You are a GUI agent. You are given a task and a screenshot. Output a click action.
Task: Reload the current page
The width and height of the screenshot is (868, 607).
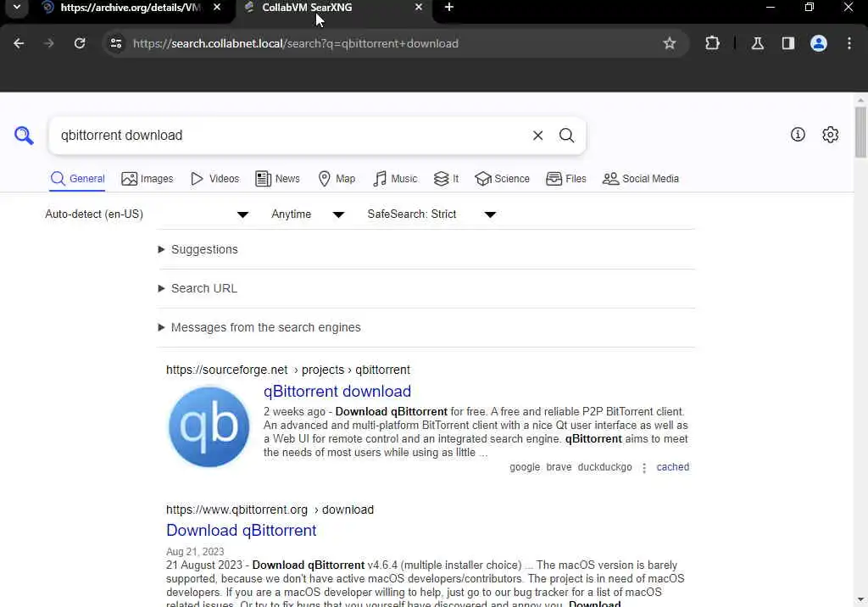80,43
